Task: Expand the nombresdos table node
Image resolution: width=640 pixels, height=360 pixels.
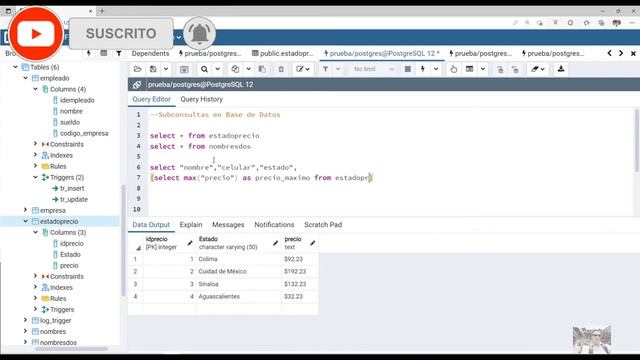Action: pyautogui.click(x=26, y=342)
